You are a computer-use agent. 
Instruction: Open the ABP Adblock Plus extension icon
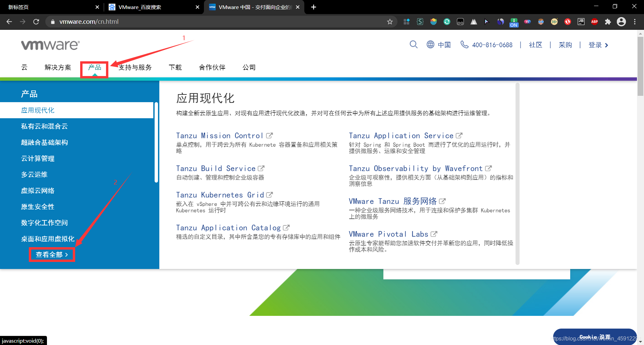pos(594,22)
